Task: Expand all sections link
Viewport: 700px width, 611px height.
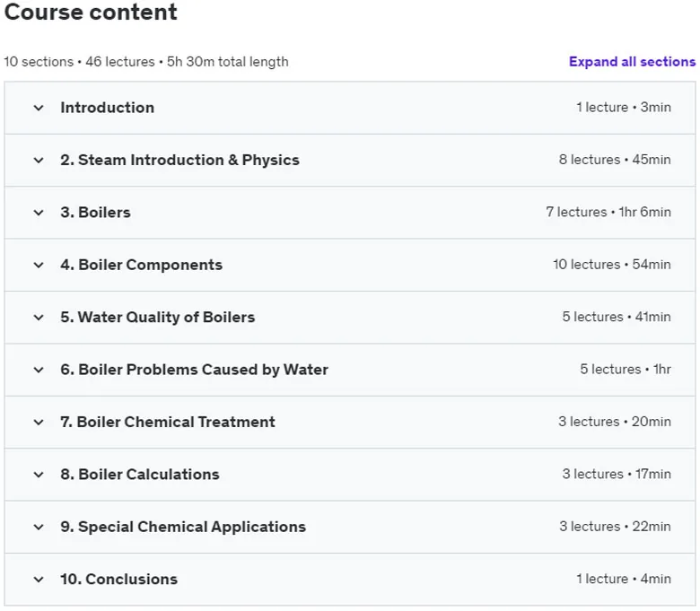Action: pos(632,62)
